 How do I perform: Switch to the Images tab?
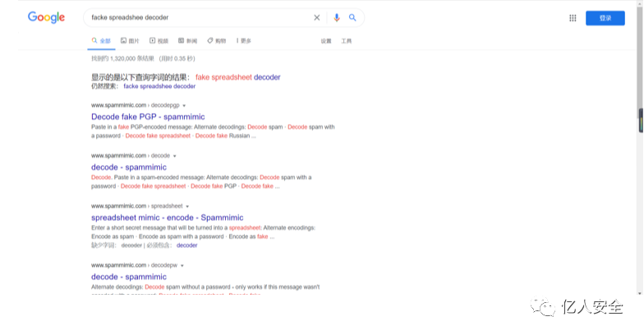[x=130, y=41]
